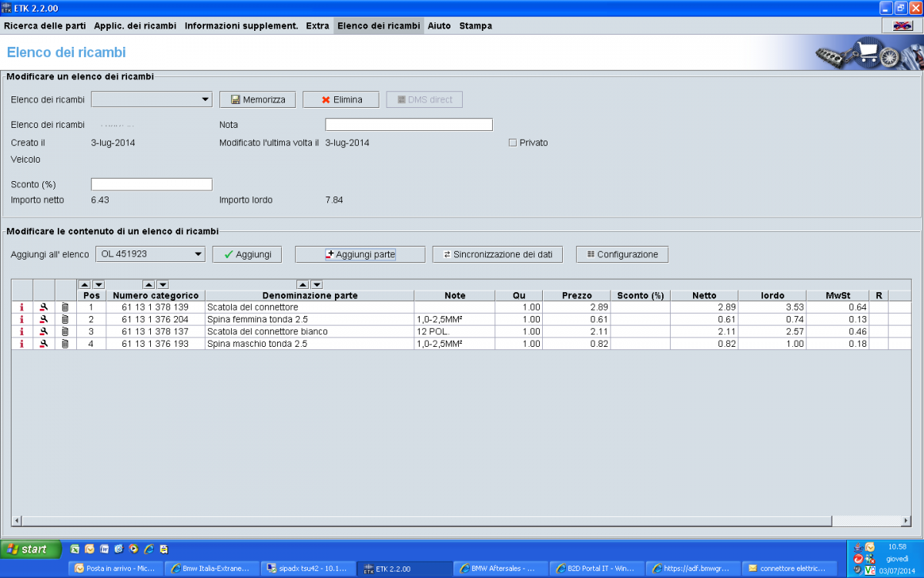
Task: Open Informazioni supplement. menu
Action: tap(242, 25)
